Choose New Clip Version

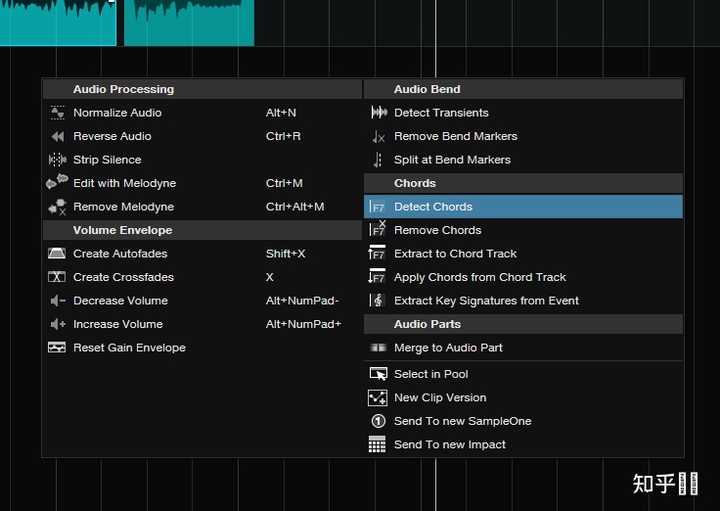coord(440,398)
